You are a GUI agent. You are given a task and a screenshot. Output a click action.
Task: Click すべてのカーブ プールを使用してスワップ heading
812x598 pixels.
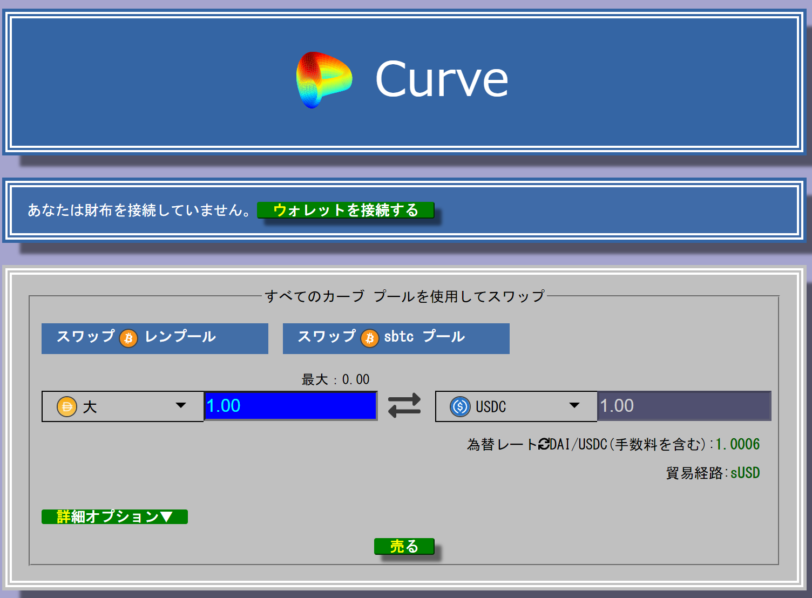(404, 296)
